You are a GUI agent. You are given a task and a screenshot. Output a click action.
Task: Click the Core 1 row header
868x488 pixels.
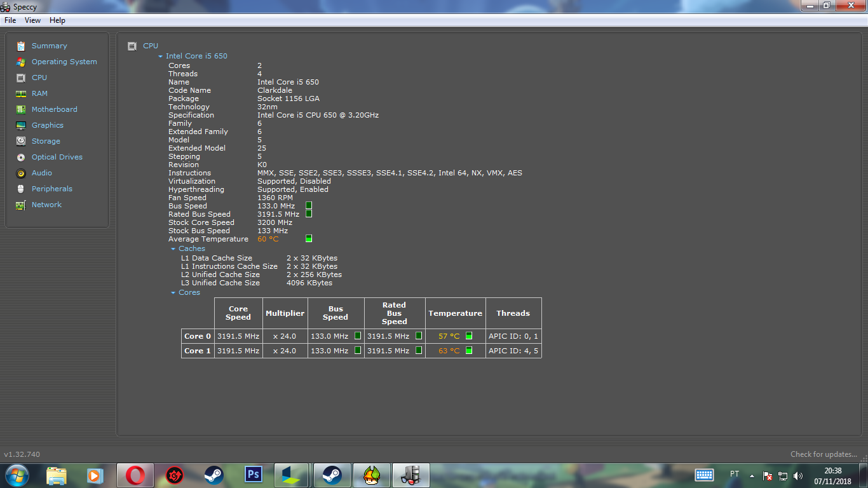198,351
